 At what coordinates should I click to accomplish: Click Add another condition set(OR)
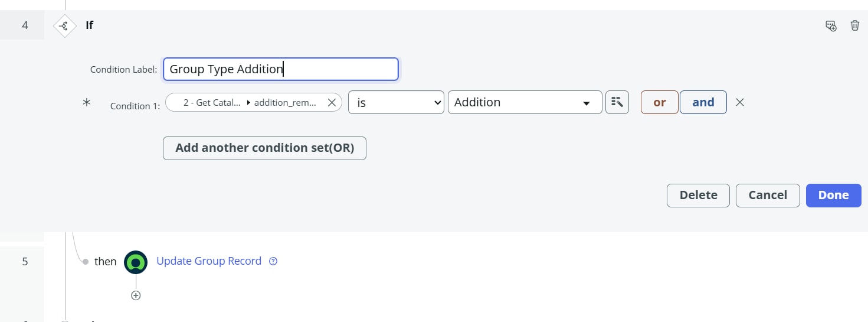coord(264,148)
